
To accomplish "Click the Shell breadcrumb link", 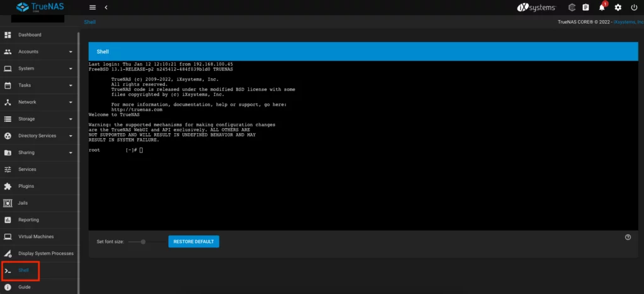I will (90, 22).
